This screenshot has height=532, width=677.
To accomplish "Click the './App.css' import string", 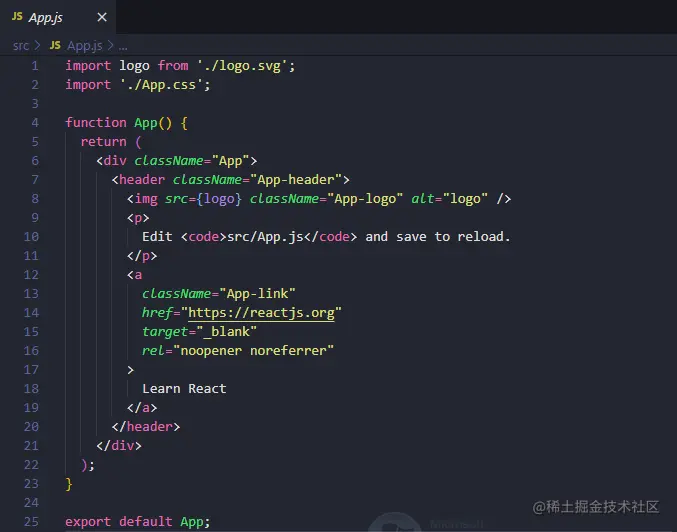I will [162, 85].
